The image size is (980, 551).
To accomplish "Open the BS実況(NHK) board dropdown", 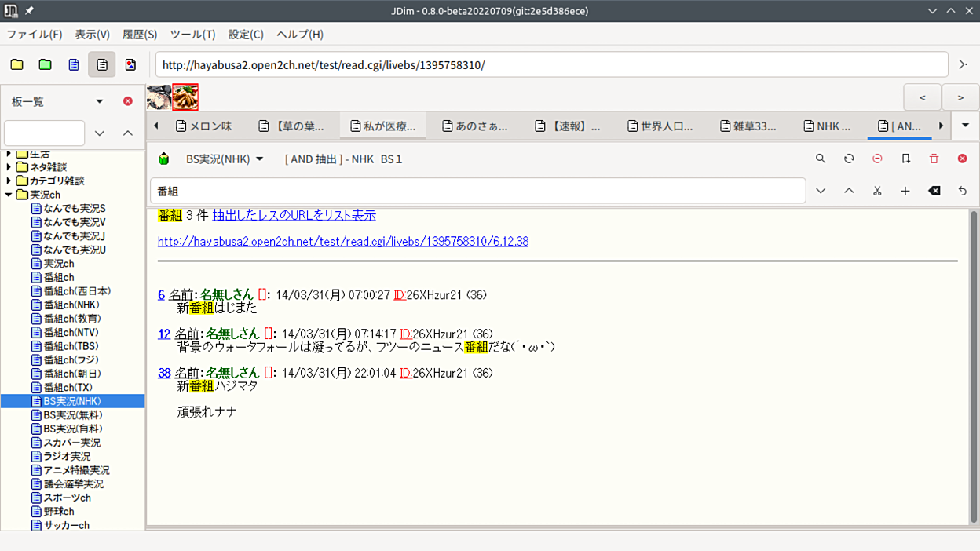I will (x=225, y=159).
